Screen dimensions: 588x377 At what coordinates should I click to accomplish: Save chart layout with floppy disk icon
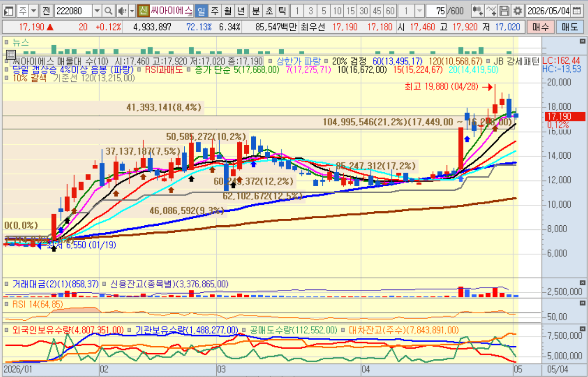click(x=504, y=10)
